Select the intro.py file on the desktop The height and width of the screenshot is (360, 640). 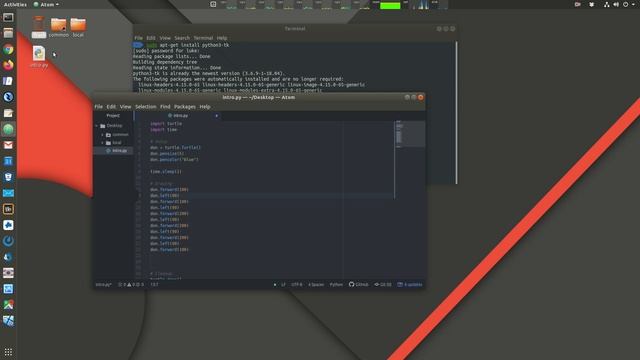[39, 57]
